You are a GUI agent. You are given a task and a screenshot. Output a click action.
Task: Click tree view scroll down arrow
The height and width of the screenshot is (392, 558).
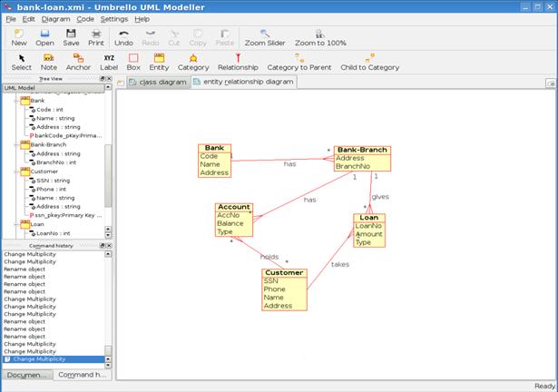108,235
